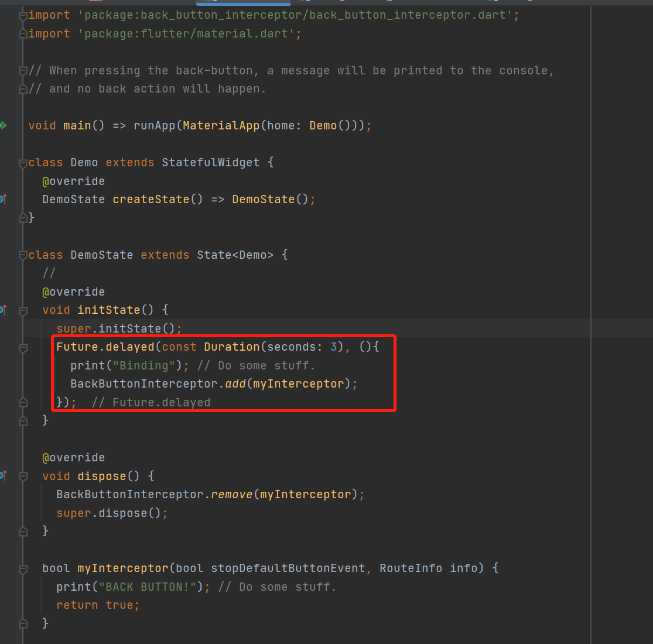Image resolution: width=653 pixels, height=644 pixels.
Task: Click the overriding-method gutter icon beside initState
Action: [x=4, y=310]
